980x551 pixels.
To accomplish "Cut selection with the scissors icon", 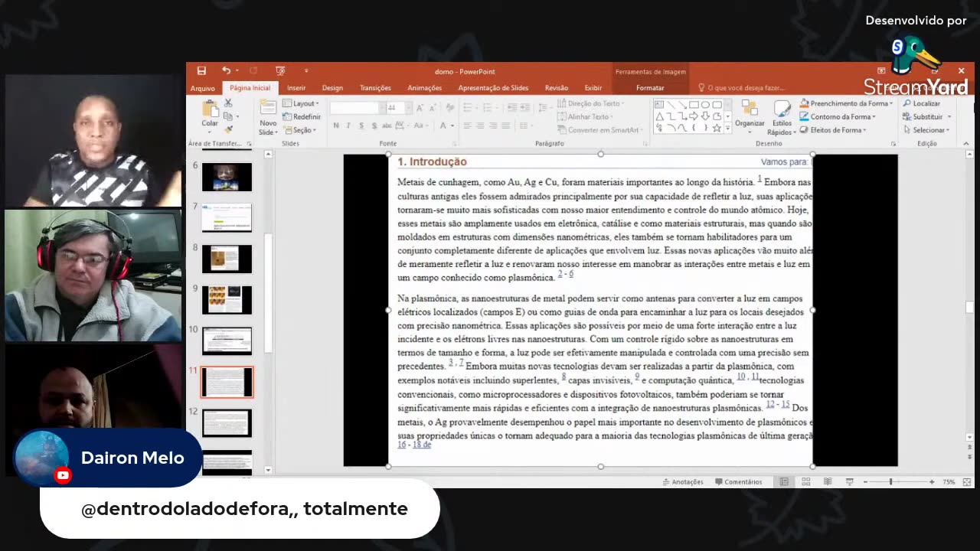I will pos(227,103).
